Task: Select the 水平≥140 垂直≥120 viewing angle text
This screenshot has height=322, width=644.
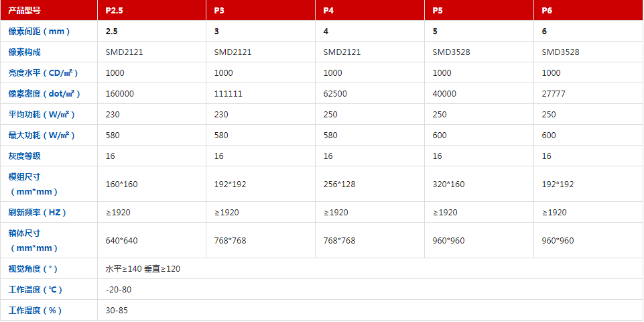Action: coord(143,269)
